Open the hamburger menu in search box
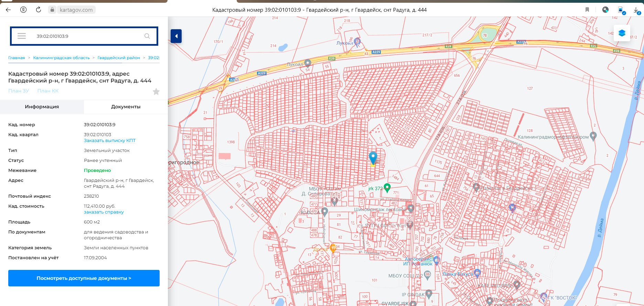This screenshot has width=644, height=306. (x=22, y=36)
